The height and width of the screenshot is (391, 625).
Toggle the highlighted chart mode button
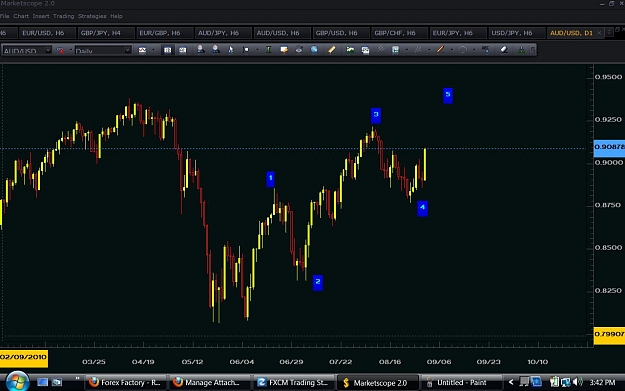pos(167,50)
